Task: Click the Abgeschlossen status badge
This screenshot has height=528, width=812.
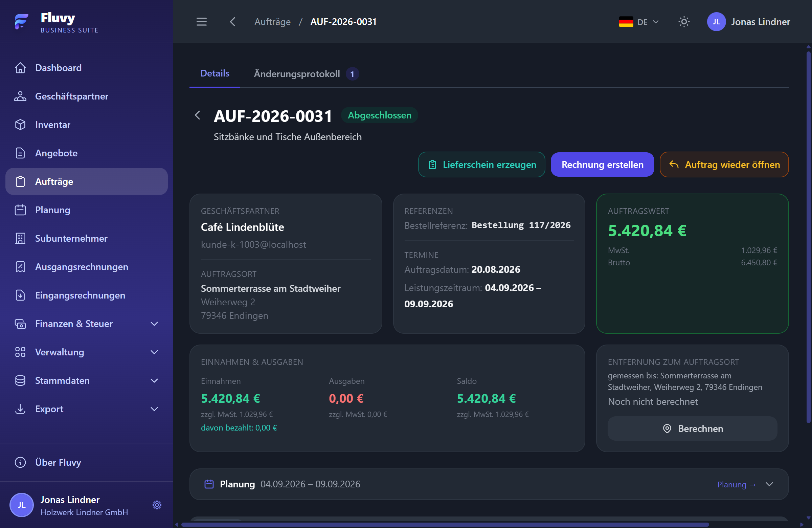Action: coord(379,115)
